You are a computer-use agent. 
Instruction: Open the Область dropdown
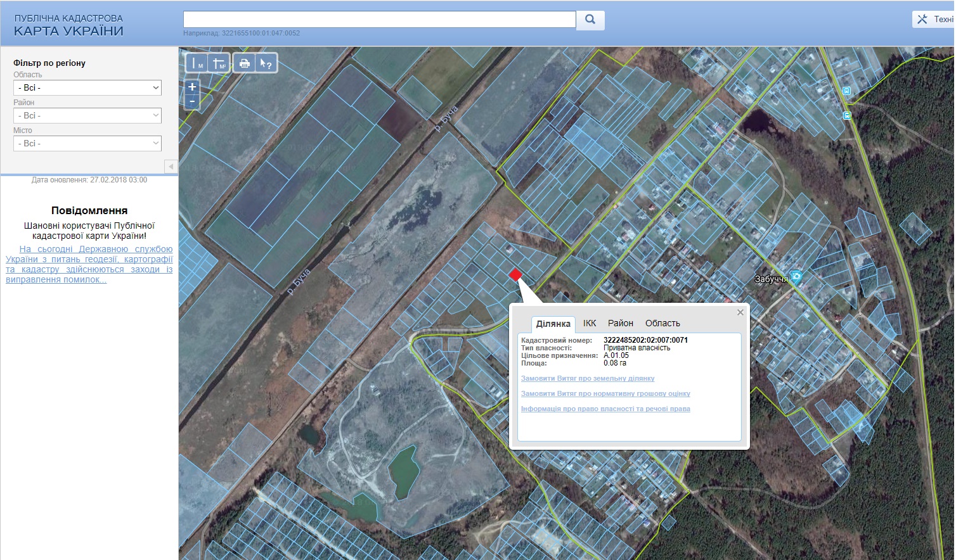[87, 87]
